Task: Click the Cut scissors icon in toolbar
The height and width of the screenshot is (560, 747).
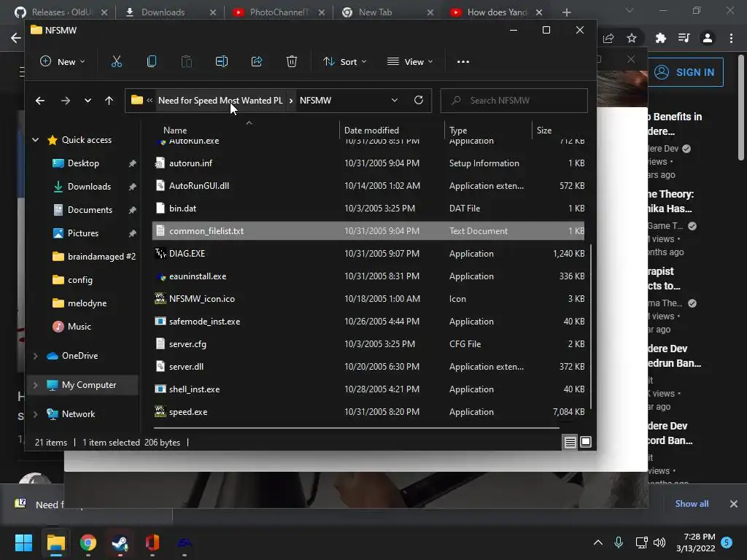Action: tap(116, 61)
